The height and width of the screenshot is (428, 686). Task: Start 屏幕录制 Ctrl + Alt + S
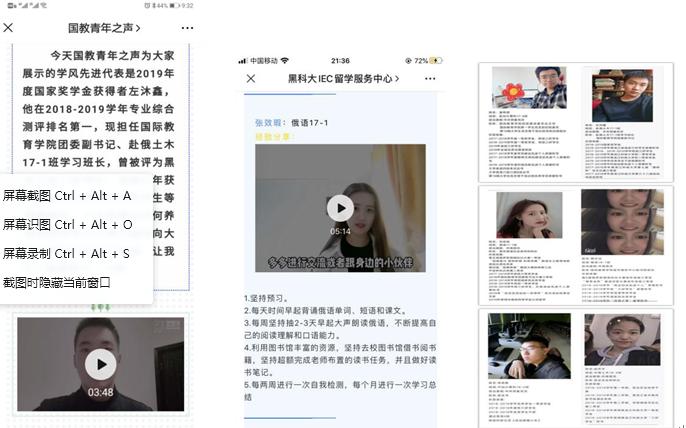click(66, 254)
